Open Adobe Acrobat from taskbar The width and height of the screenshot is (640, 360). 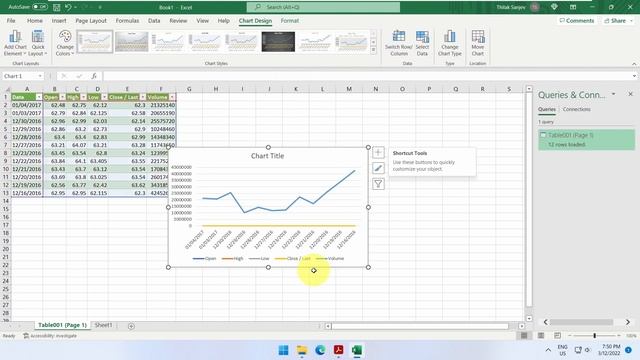click(338, 350)
